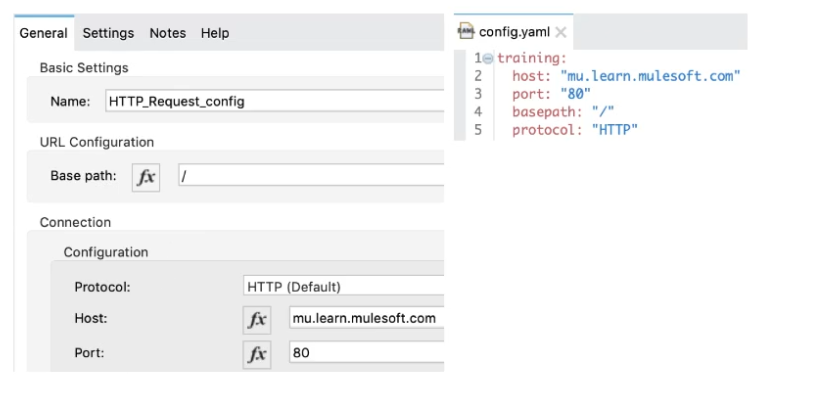Toggle the fx expression button for Port
Screen dimensions: 825x394
click(x=257, y=355)
